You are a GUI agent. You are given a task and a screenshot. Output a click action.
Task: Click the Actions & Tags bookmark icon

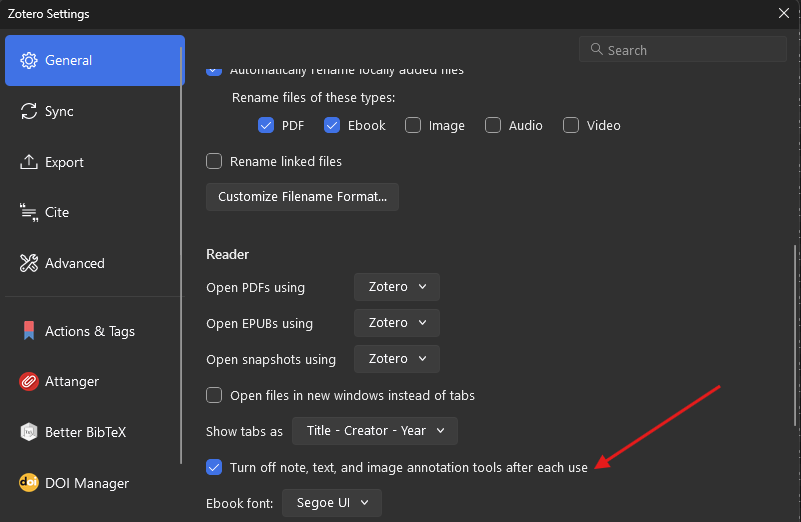tap(29, 331)
